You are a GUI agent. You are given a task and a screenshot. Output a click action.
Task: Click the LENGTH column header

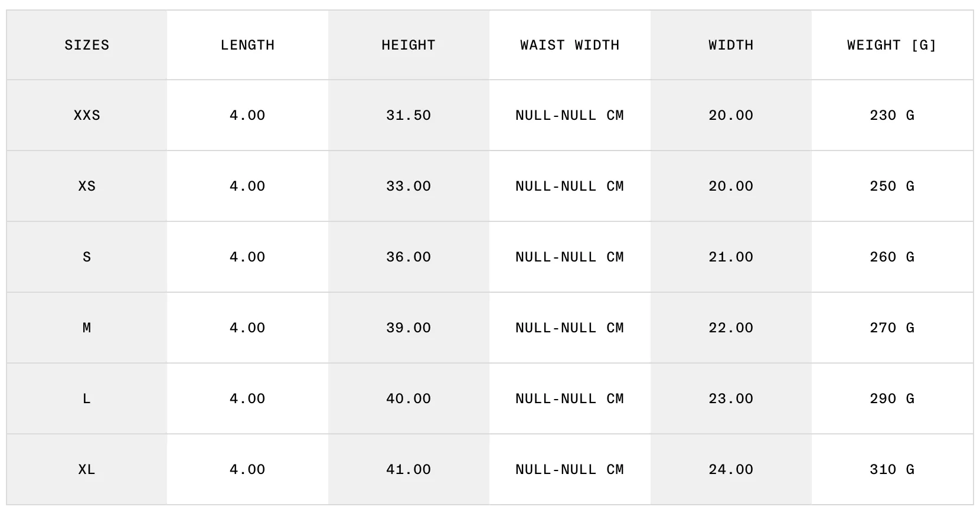247,45
